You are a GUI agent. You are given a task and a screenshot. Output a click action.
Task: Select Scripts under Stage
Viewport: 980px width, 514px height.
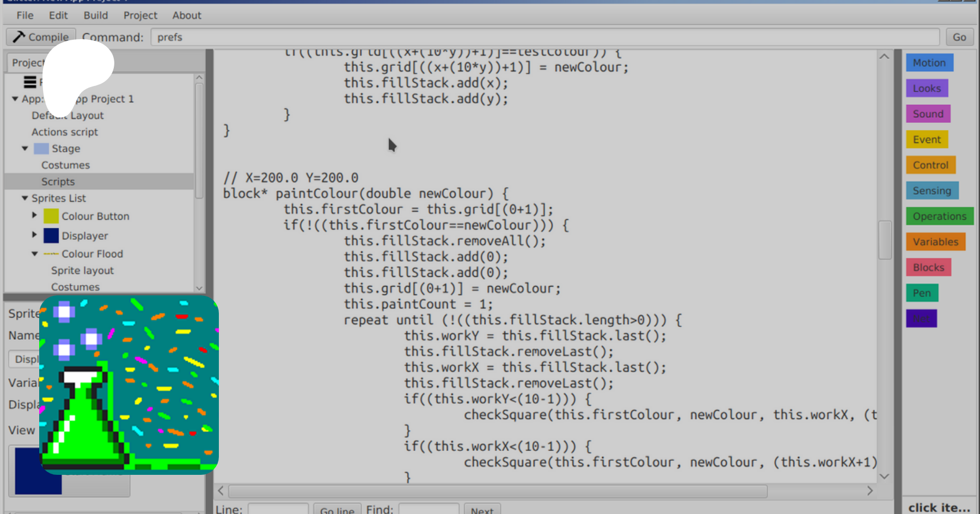point(58,182)
